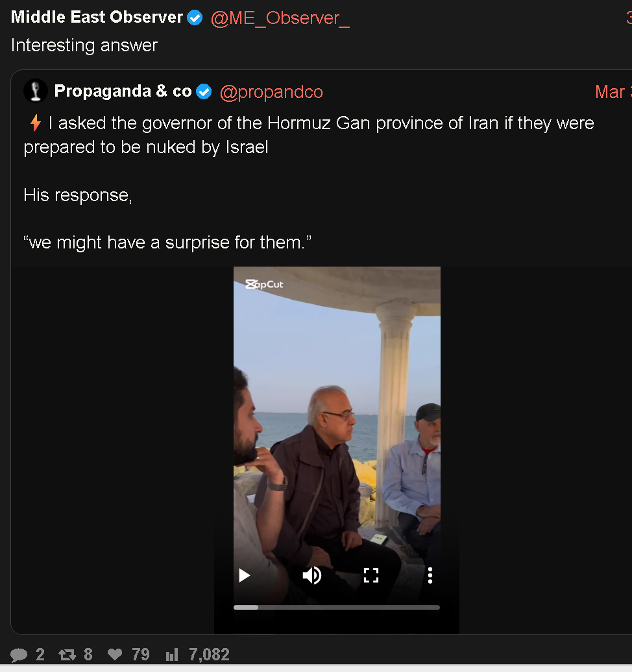Open @ME_Observer_ handle link
Viewport: 632px width, 672px height.
[280, 18]
